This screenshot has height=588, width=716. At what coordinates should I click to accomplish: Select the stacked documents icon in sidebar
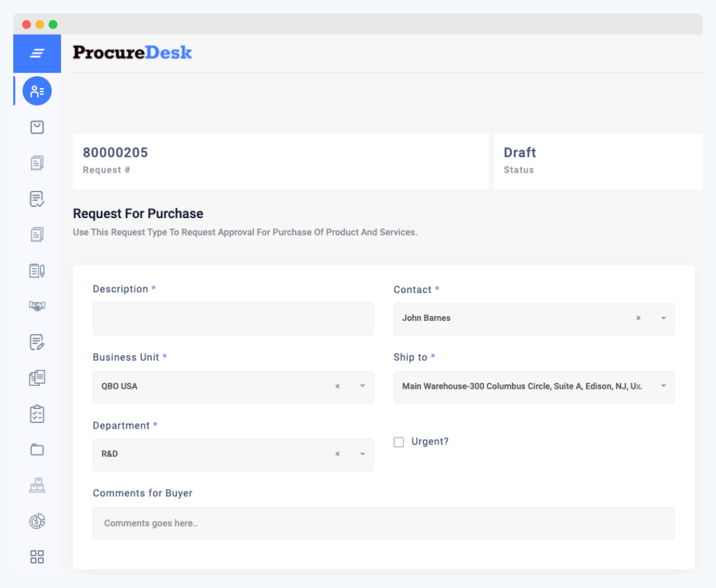(36, 378)
